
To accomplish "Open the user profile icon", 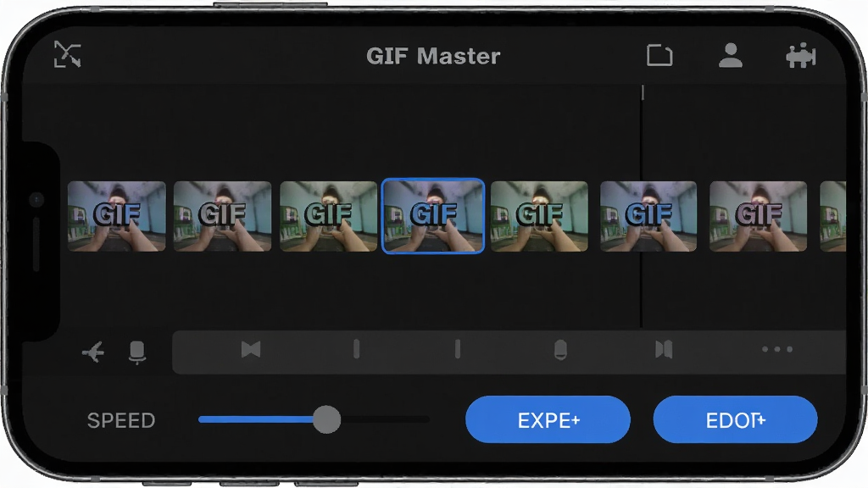I will point(730,55).
